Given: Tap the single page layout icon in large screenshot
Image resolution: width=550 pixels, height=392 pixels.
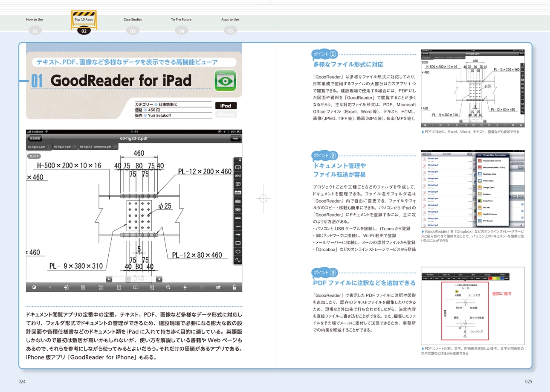Looking at the screenshot, I should (119, 287).
